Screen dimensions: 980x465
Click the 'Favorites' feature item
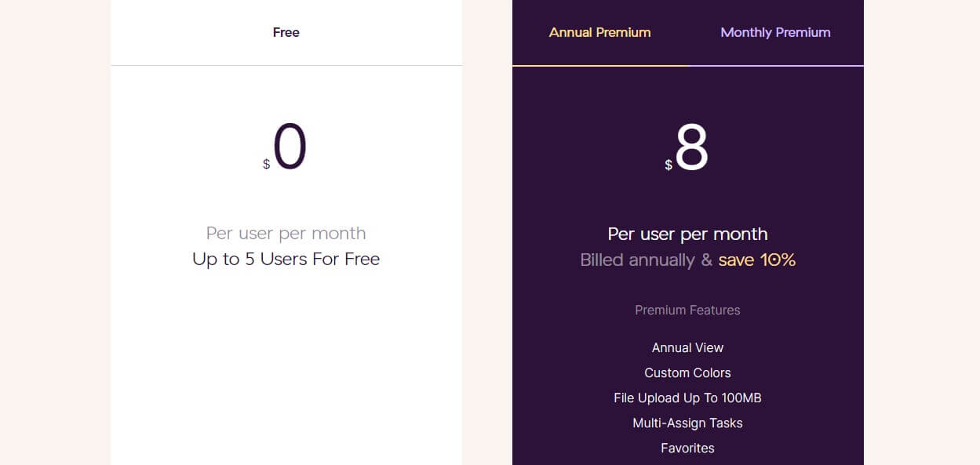(x=688, y=448)
